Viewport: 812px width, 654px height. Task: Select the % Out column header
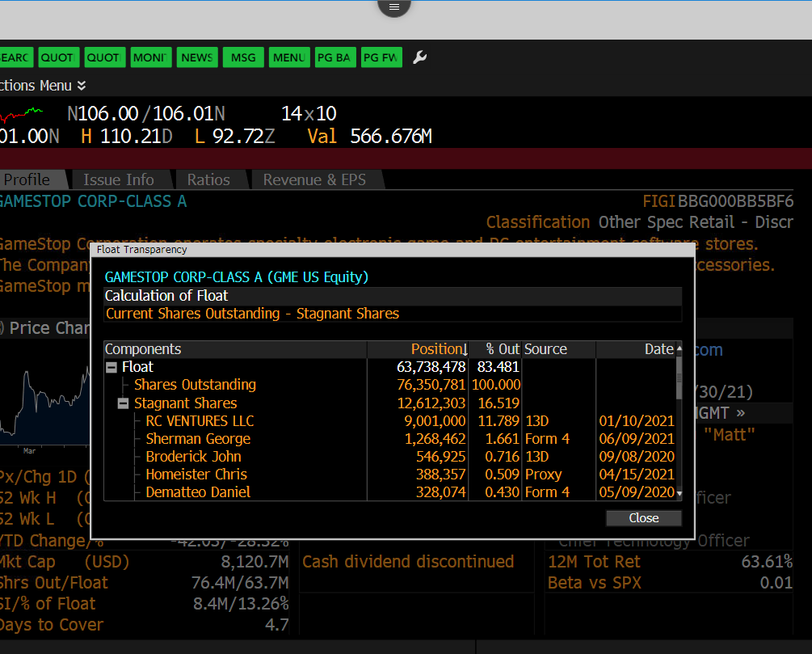tap(495, 349)
